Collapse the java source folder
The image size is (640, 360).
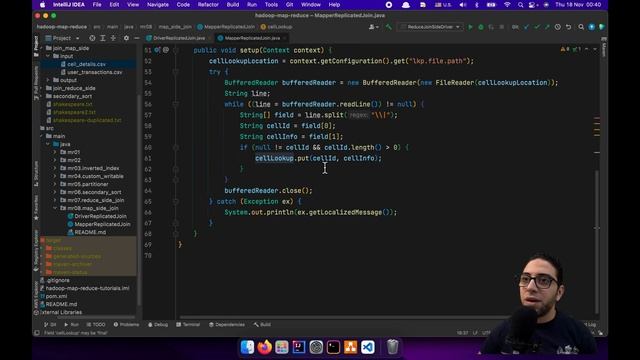48,144
